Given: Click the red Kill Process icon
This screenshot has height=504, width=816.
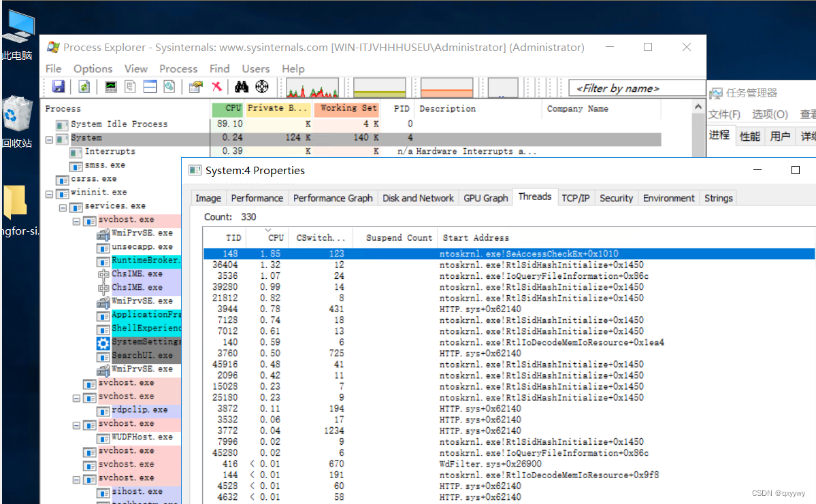Looking at the screenshot, I should [x=216, y=86].
